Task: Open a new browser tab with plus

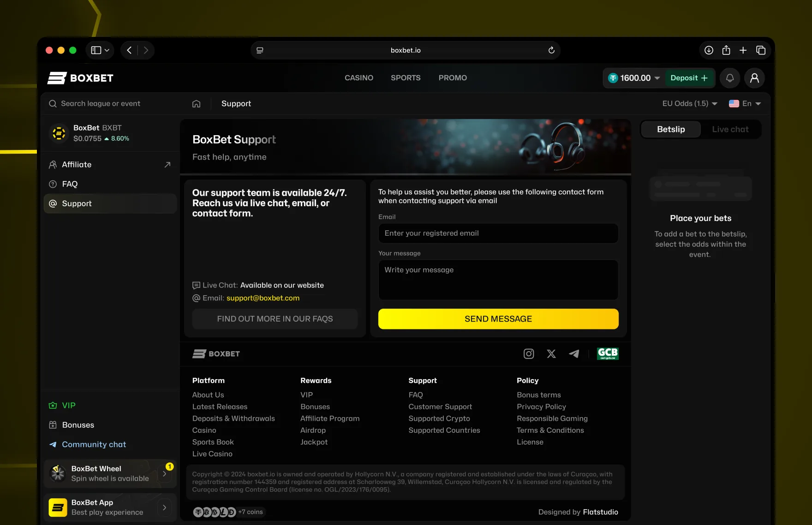Action: tap(743, 50)
